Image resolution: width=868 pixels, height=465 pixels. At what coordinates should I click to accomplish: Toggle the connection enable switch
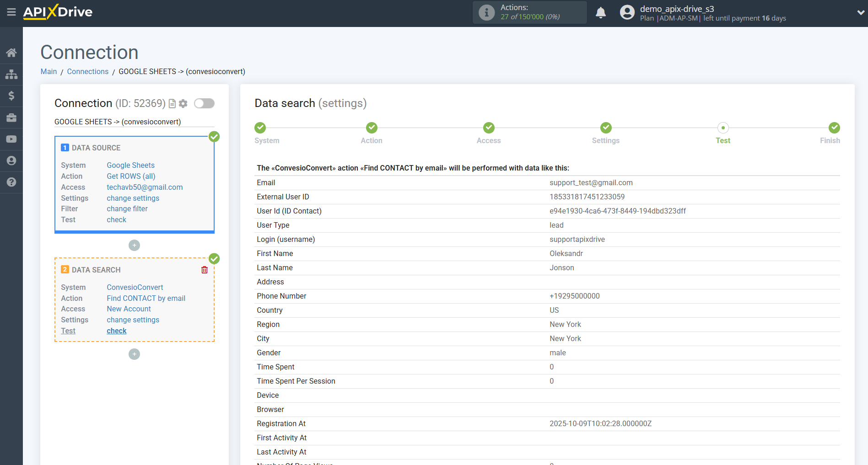point(204,103)
